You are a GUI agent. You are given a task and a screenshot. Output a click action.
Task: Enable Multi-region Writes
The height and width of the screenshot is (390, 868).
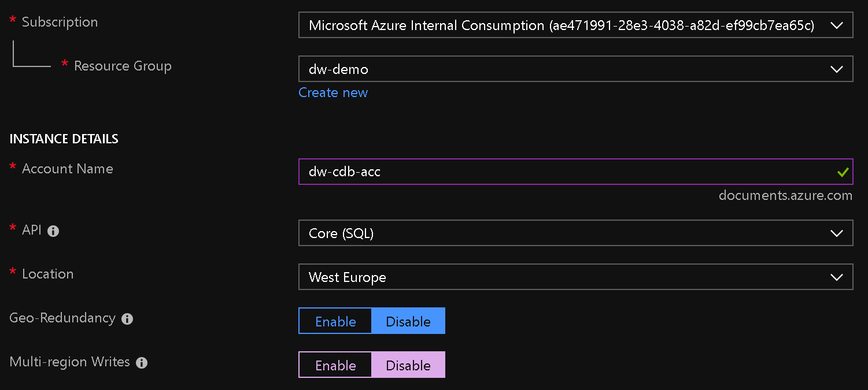coord(335,365)
